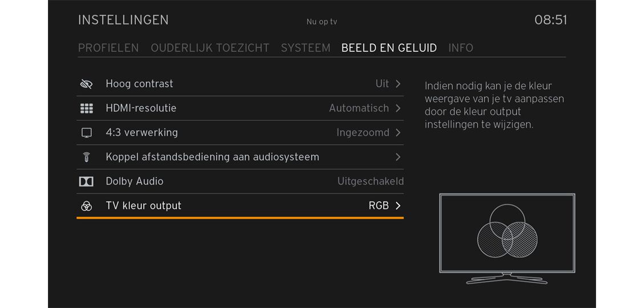Viewport: 644px width, 308px height.
Task: Toggle Hoog contrast Uit value
Action: (382, 84)
